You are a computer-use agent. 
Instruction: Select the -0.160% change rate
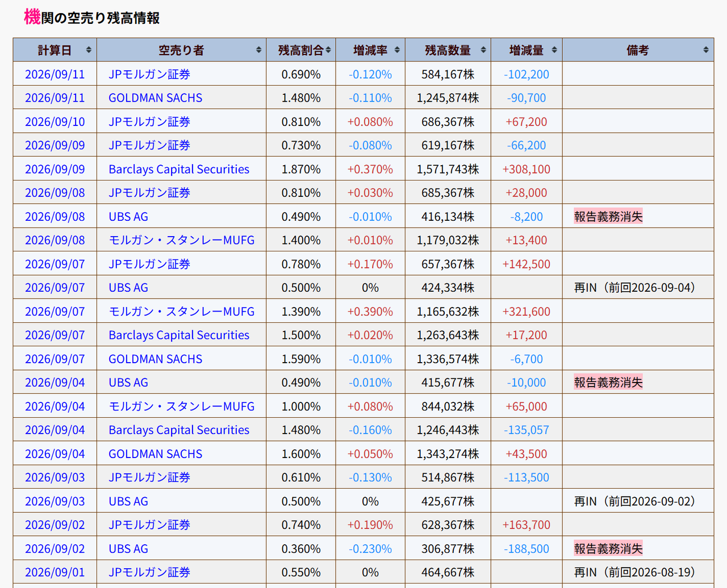370,430
